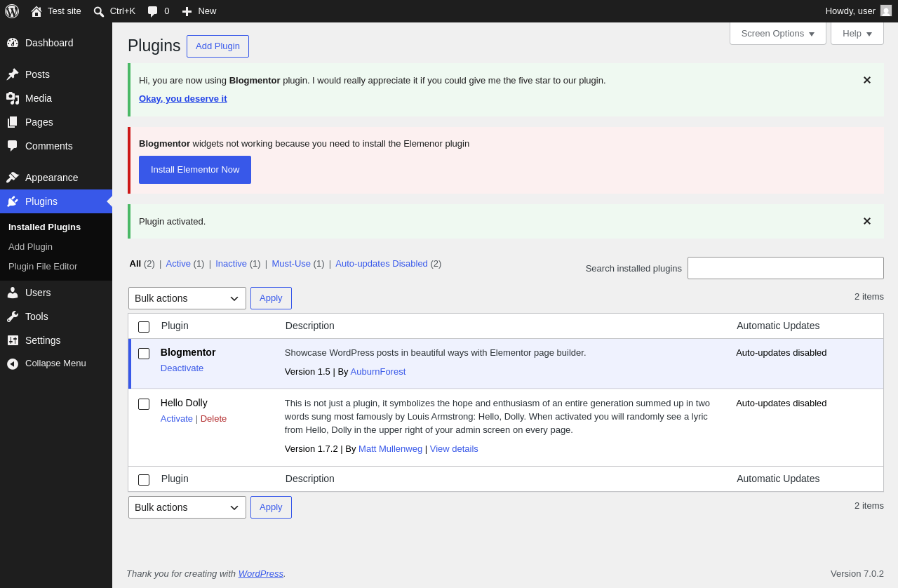The image size is (898, 588).
Task: Focus the Search installed plugins field
Action: [x=786, y=268]
